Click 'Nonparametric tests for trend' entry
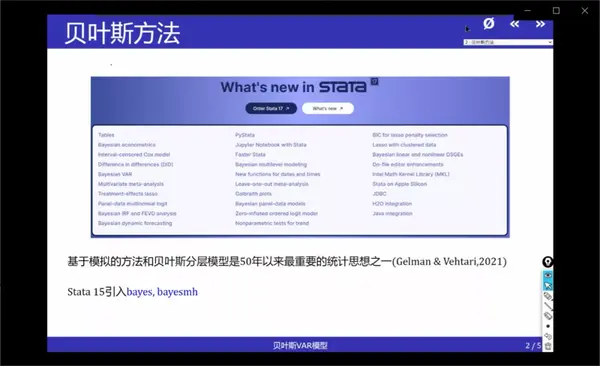 [x=272, y=223]
